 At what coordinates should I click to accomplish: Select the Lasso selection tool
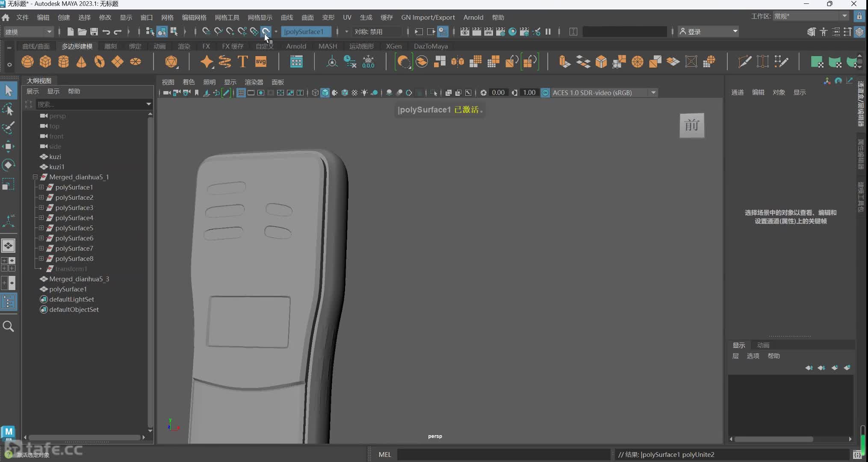[8, 110]
